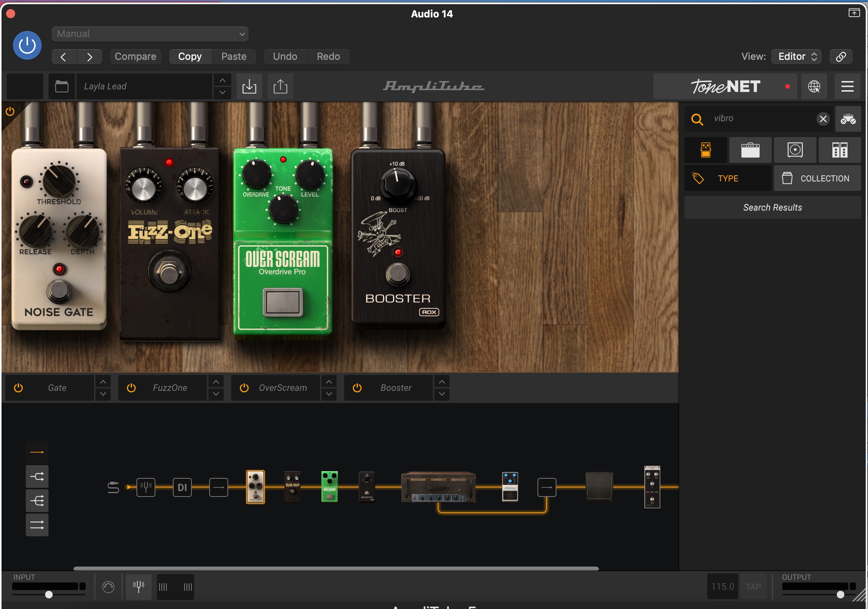Click the Undo button
Screen dimensions: 868x609
(x=285, y=57)
